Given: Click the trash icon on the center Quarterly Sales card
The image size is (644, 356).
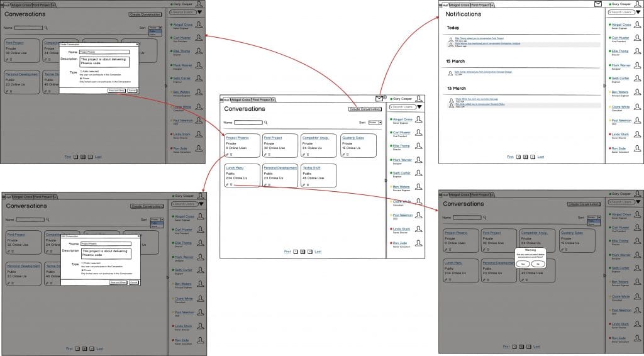Looking at the screenshot, I should tap(347, 155).
